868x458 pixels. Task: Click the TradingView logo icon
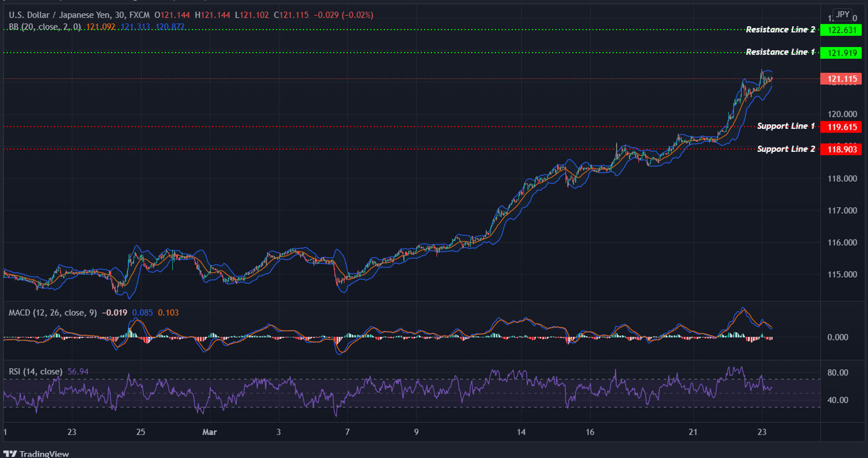(x=12, y=453)
